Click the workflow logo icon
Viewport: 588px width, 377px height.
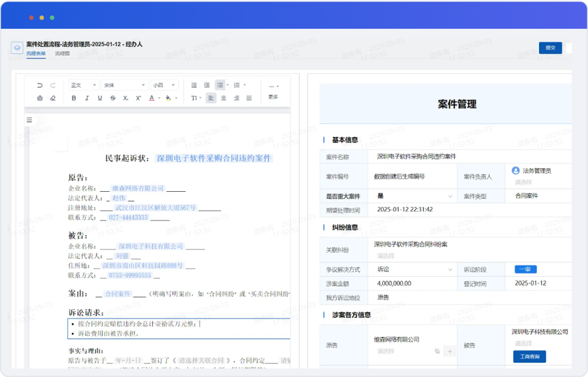point(17,47)
